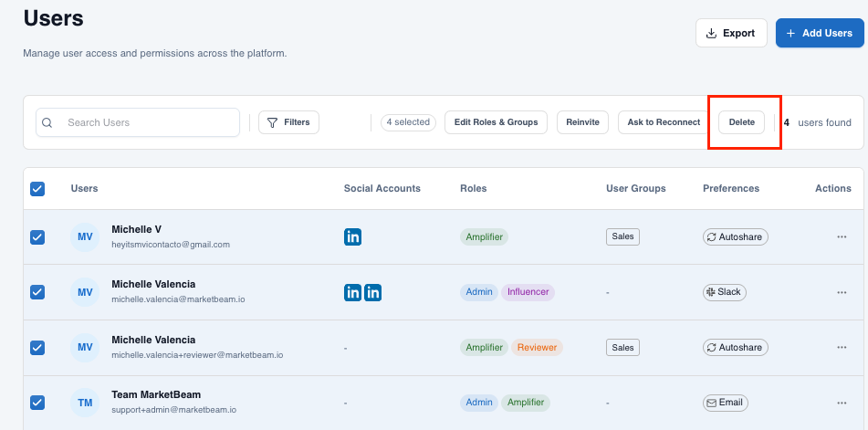Click Team MarketBeam's Amplifier role tag
The image size is (868, 430).
click(x=526, y=403)
